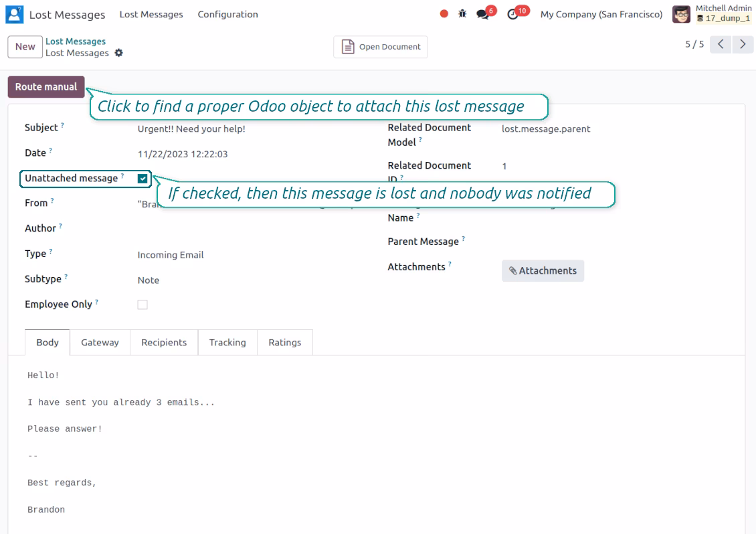Viewport: 756px width, 534px height.
Task: Click the 'Hello!' body line
Action: (43, 375)
